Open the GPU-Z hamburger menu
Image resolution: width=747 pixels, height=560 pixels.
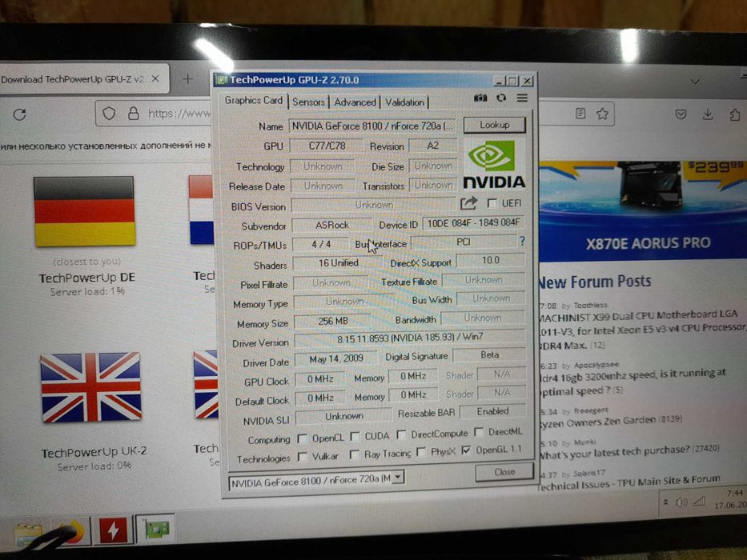click(522, 98)
